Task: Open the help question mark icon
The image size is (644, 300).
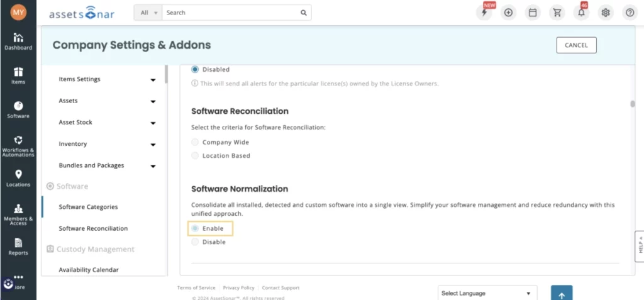Action: pyautogui.click(x=630, y=13)
